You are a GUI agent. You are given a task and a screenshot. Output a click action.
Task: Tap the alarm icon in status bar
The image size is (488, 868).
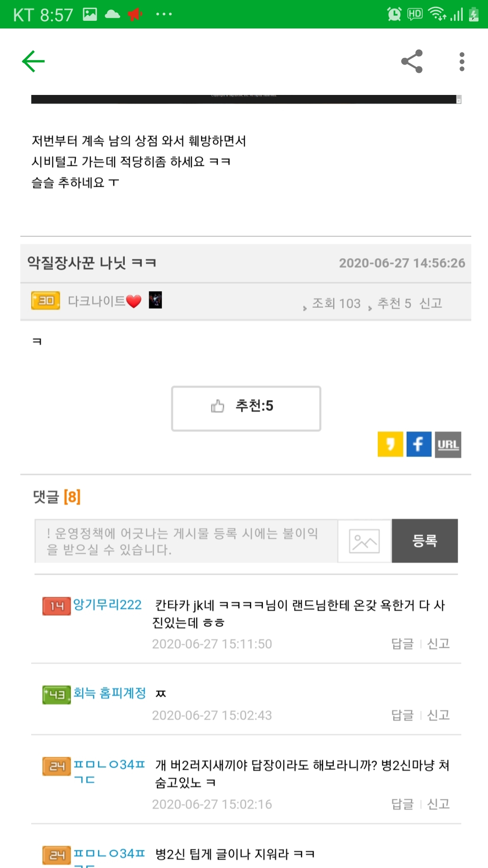pyautogui.click(x=394, y=14)
